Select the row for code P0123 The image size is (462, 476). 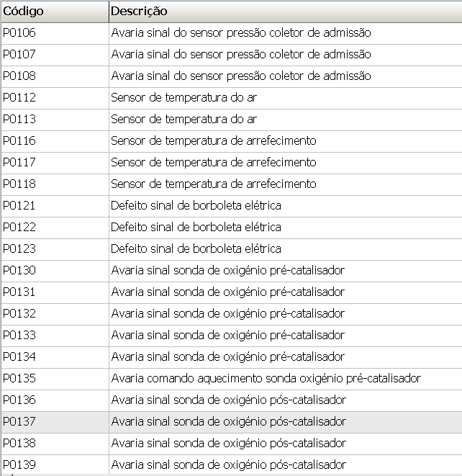click(19, 249)
